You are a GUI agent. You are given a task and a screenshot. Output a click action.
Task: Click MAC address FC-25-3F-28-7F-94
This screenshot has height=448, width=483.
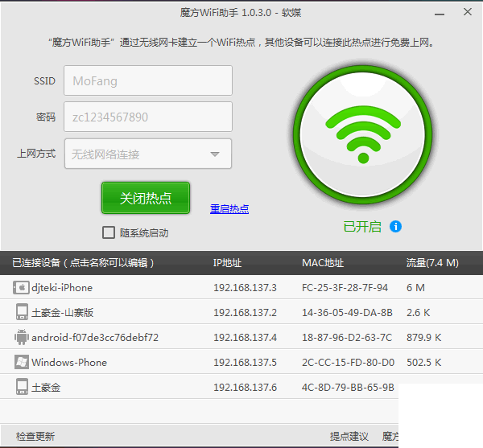345,287
